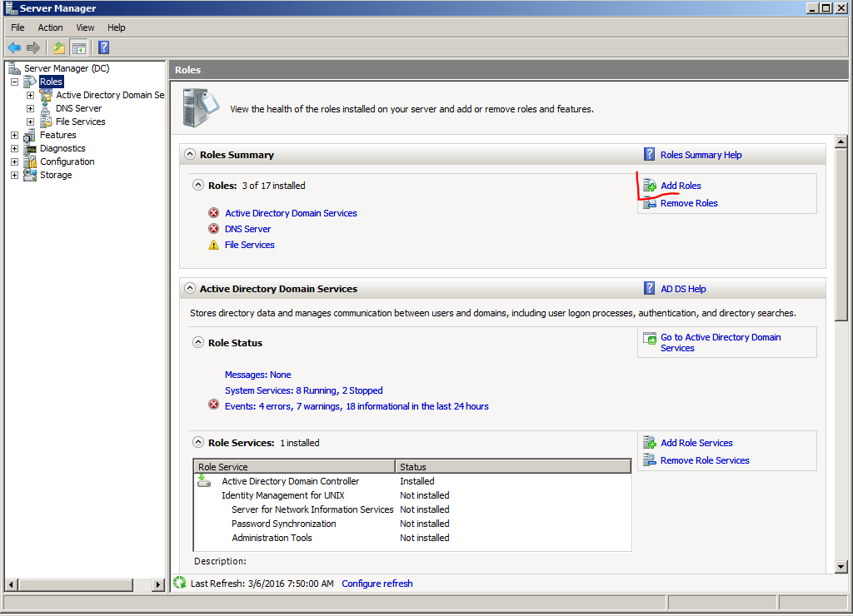Click the vertical scrollbar up arrow
The image size is (853, 616).
(841, 142)
